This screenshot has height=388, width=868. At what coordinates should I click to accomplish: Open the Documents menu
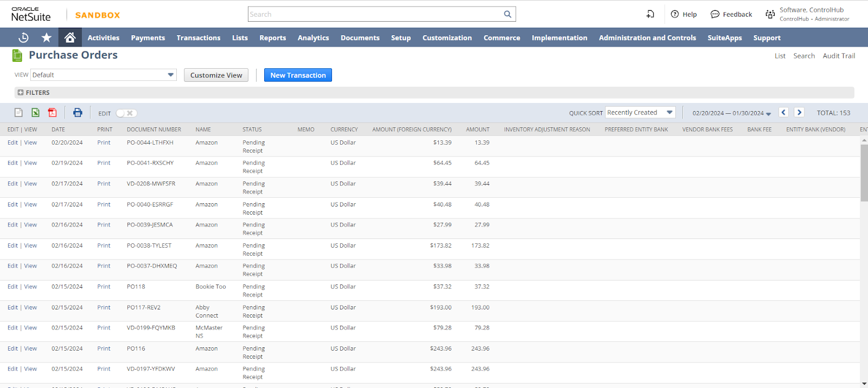360,37
